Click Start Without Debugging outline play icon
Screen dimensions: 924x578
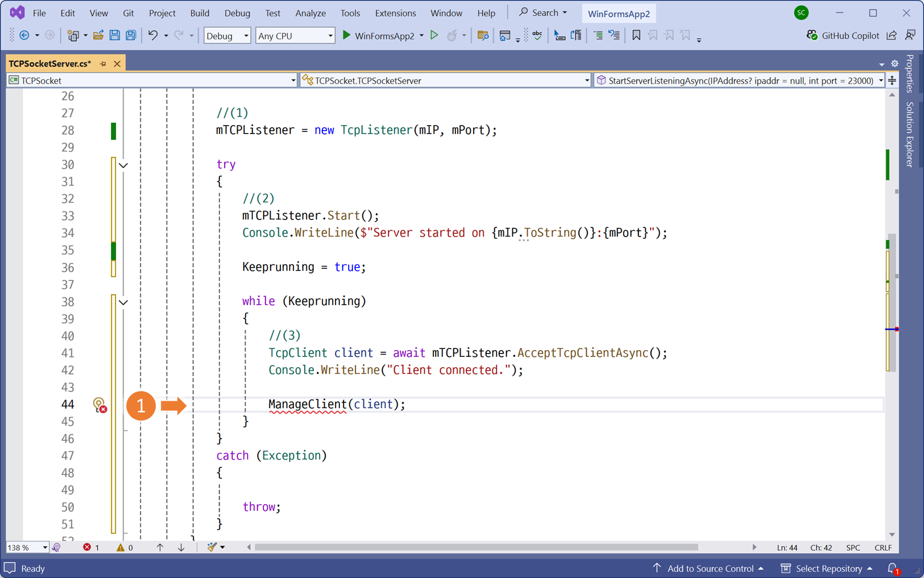coord(434,35)
